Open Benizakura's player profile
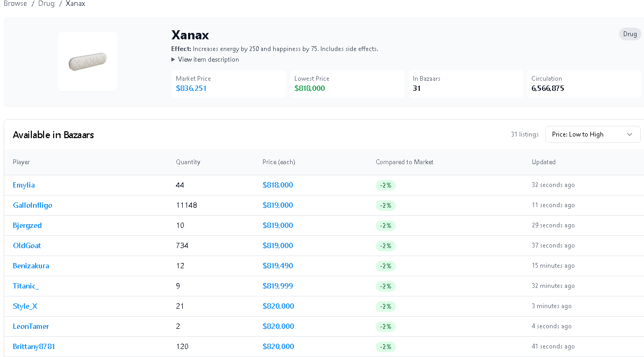 coord(31,266)
